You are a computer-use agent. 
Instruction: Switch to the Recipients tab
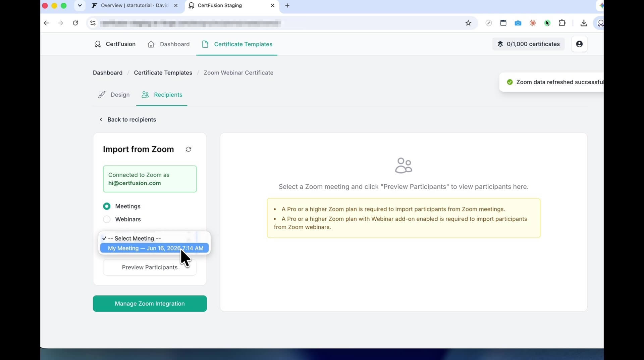point(162,95)
